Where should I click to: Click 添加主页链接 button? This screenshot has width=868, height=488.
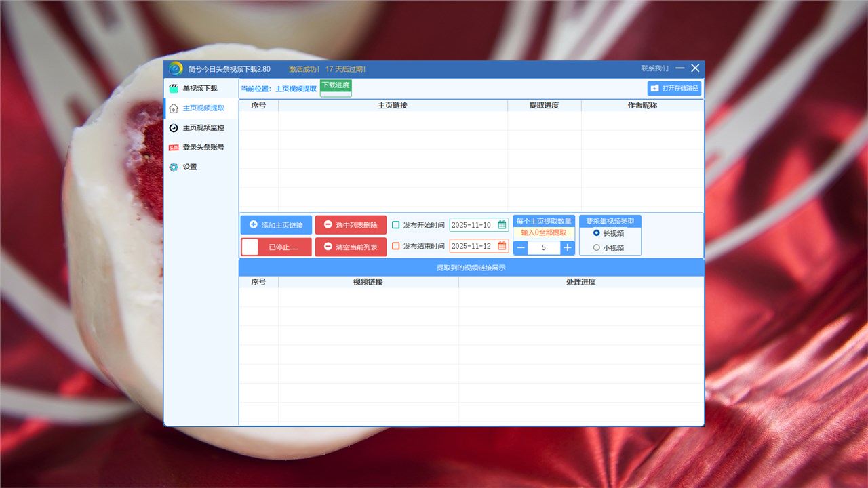pos(276,225)
